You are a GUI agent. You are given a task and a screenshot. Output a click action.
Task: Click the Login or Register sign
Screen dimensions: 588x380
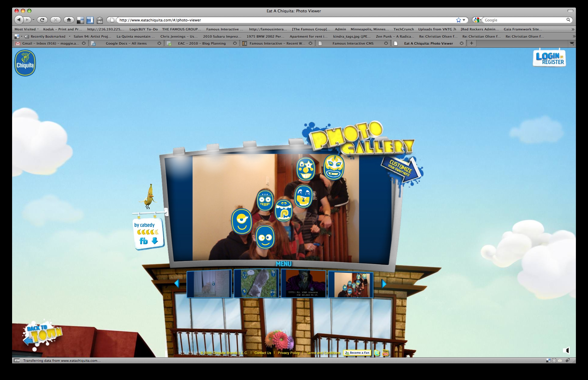coord(549,58)
